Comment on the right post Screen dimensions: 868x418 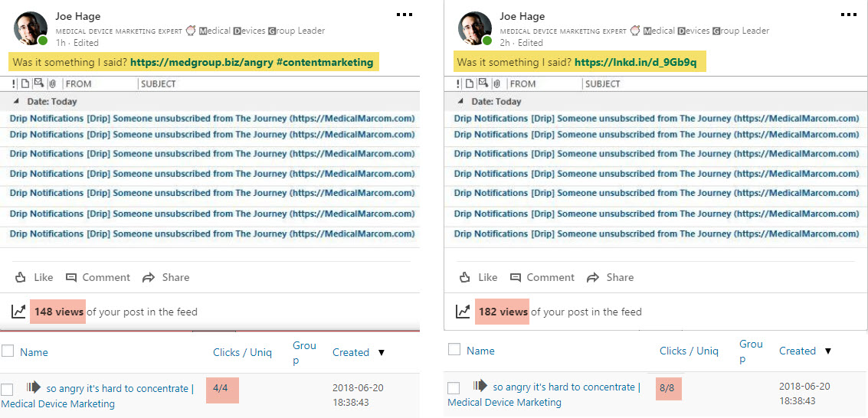[x=542, y=278]
